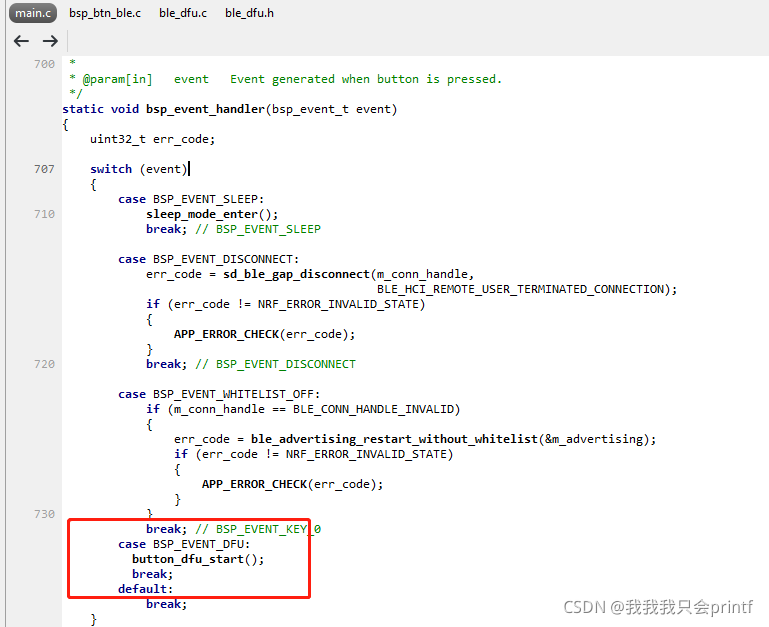Image resolution: width=769 pixels, height=627 pixels.
Task: Click the '// BSP_EVENT_DISCONNECT' comment
Action: pos(276,365)
